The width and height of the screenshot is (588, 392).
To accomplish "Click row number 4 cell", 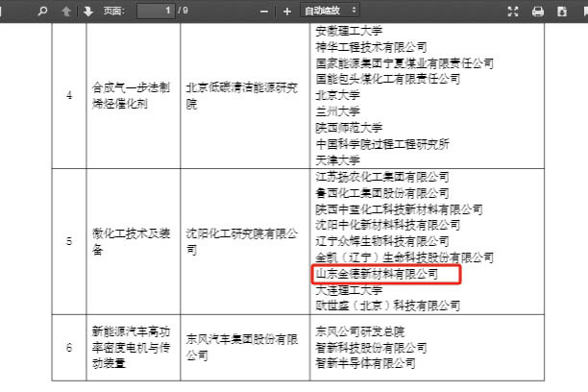I will (x=69, y=96).
